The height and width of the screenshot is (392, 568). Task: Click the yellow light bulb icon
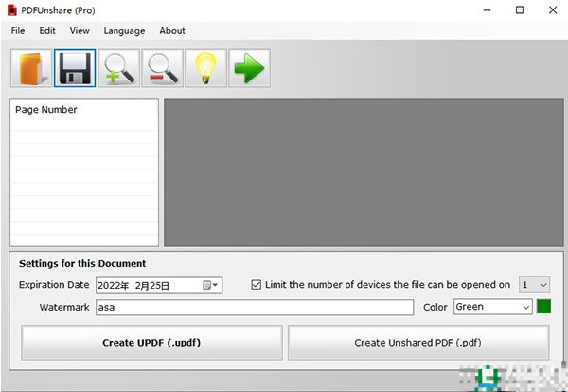click(205, 68)
